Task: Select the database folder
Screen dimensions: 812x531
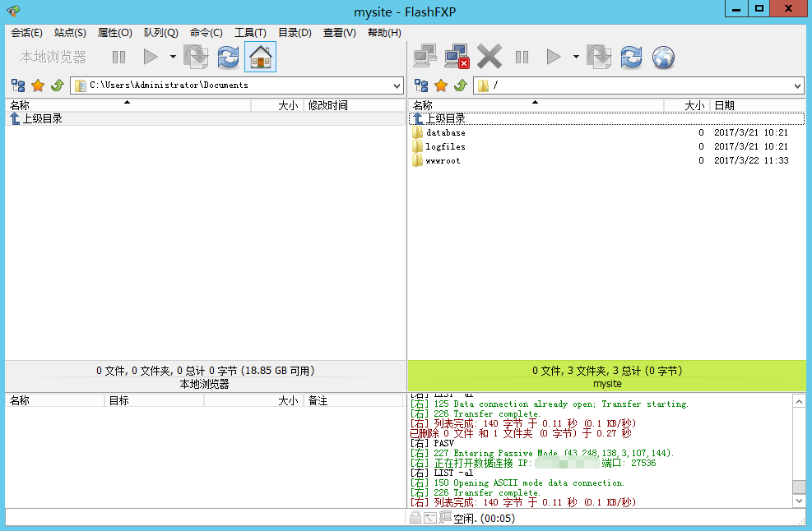Action: (x=445, y=133)
